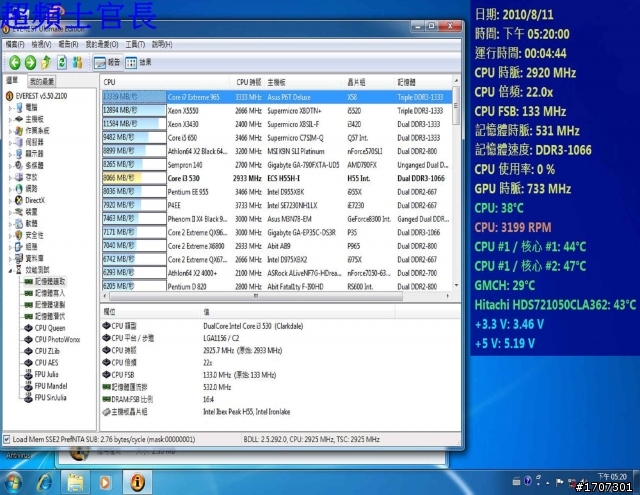
Task: Switch to the 選單 menu tab
Action: (12, 80)
